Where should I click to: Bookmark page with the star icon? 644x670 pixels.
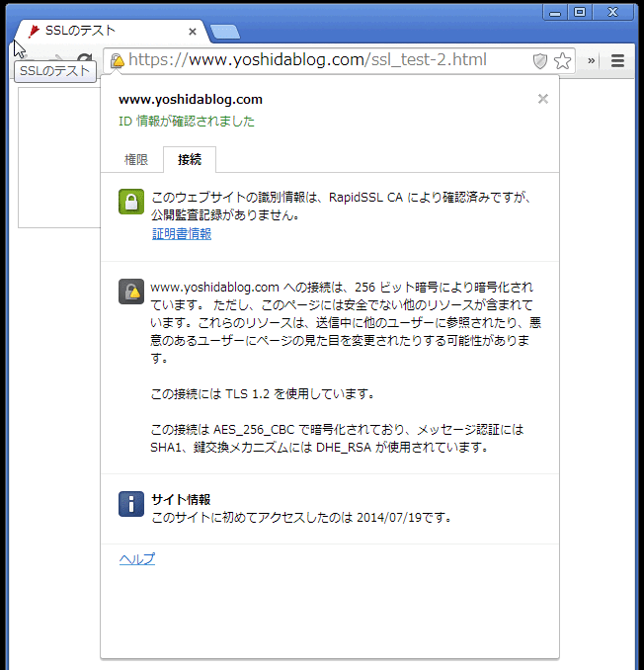(562, 60)
